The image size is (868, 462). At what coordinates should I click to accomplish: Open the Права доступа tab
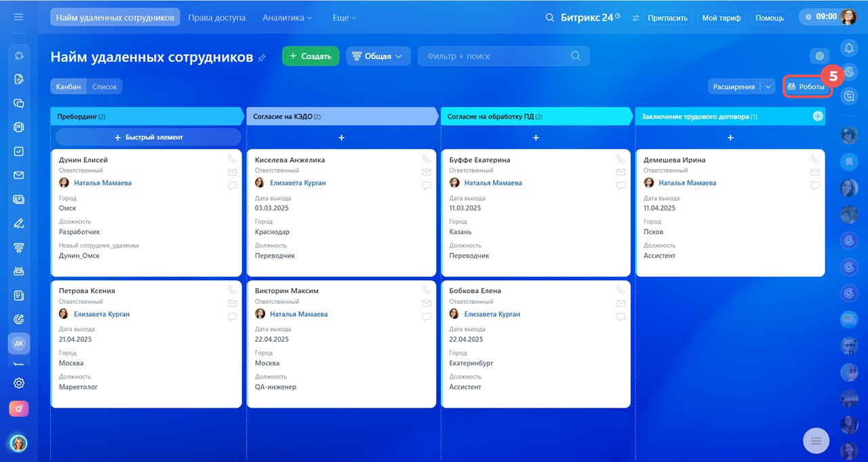point(217,18)
